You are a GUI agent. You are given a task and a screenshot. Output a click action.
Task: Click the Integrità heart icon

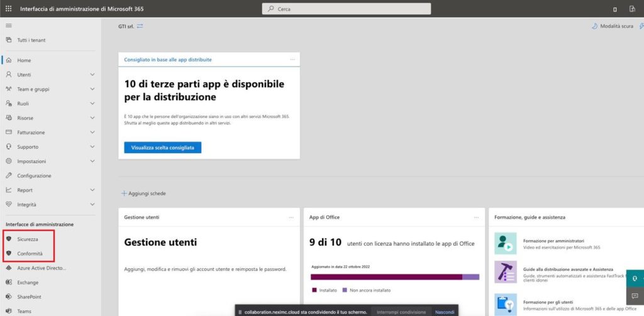[9, 204]
